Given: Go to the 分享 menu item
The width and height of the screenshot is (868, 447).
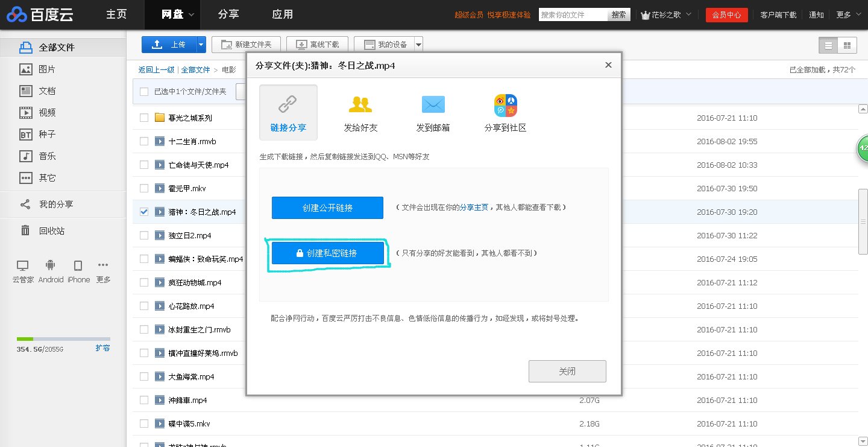Looking at the screenshot, I should click(228, 14).
